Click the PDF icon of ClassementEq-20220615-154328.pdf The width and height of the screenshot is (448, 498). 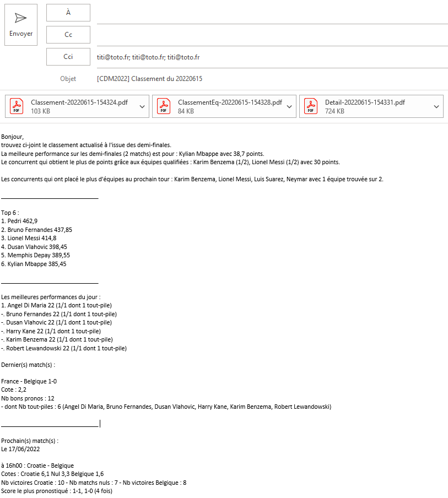pos(164,106)
